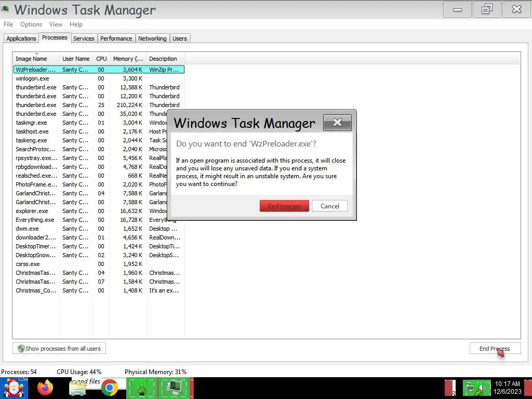
Task: Click the shield icon on Show processes button
Action: pos(21,349)
